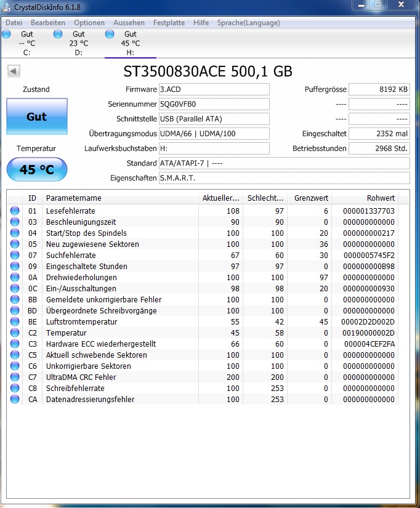Open the Sprache(Language) menu

coord(249,23)
